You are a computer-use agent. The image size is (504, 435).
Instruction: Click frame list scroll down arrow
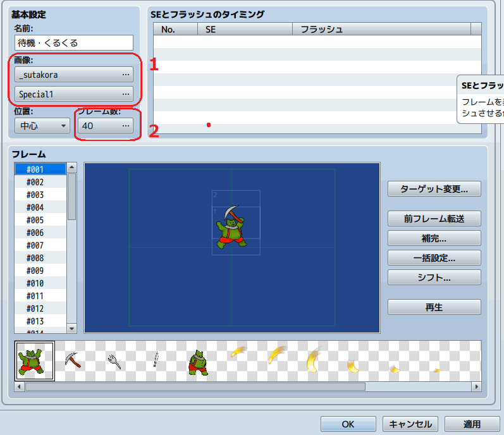coord(71,329)
